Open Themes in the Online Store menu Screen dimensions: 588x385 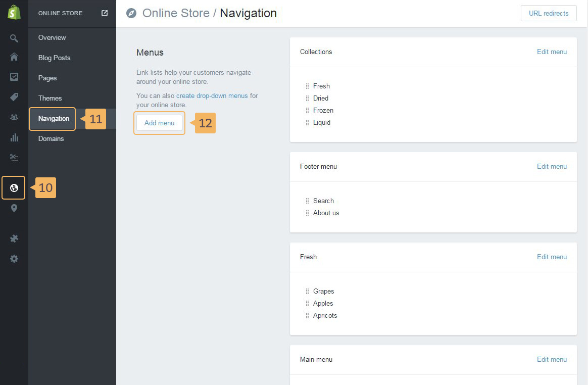[50, 98]
